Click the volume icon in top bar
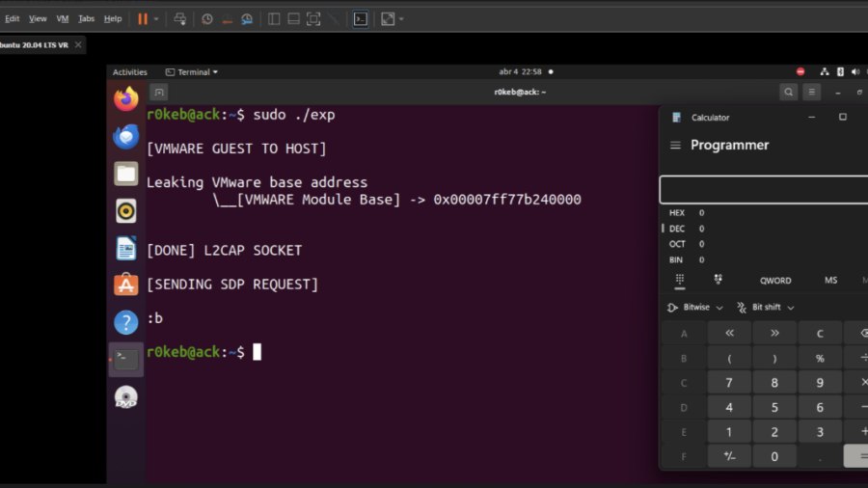The width and height of the screenshot is (868, 488). (x=855, y=72)
